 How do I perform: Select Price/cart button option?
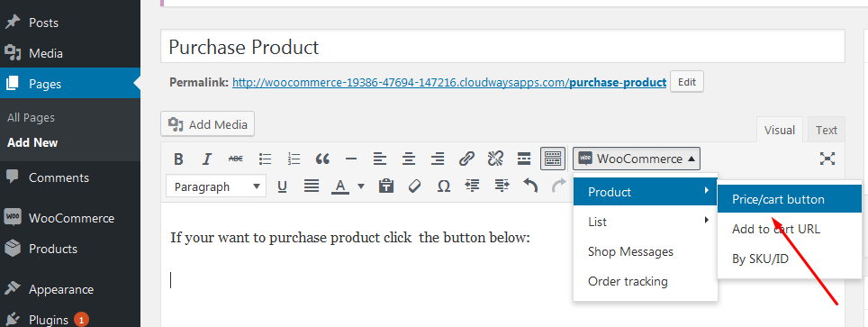[790, 199]
